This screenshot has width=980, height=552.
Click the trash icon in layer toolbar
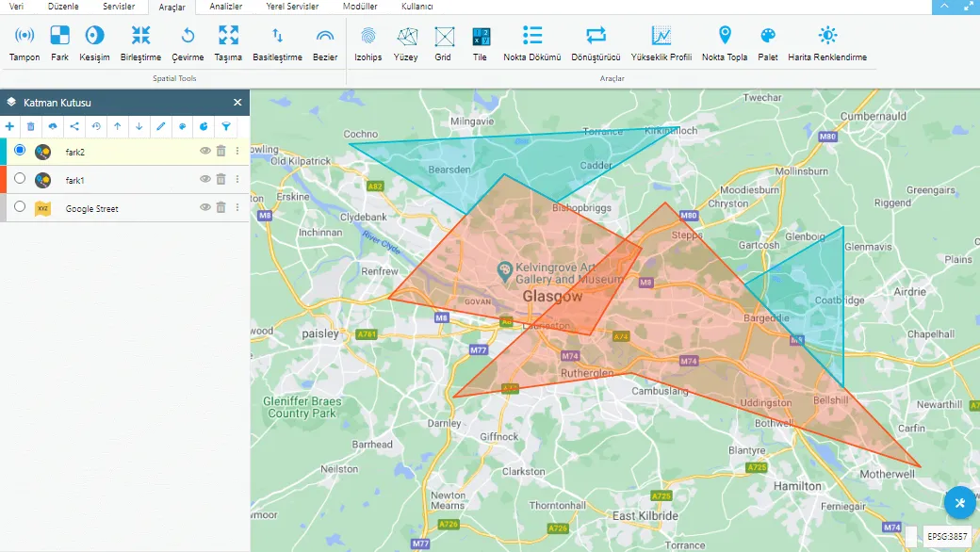pos(30,127)
